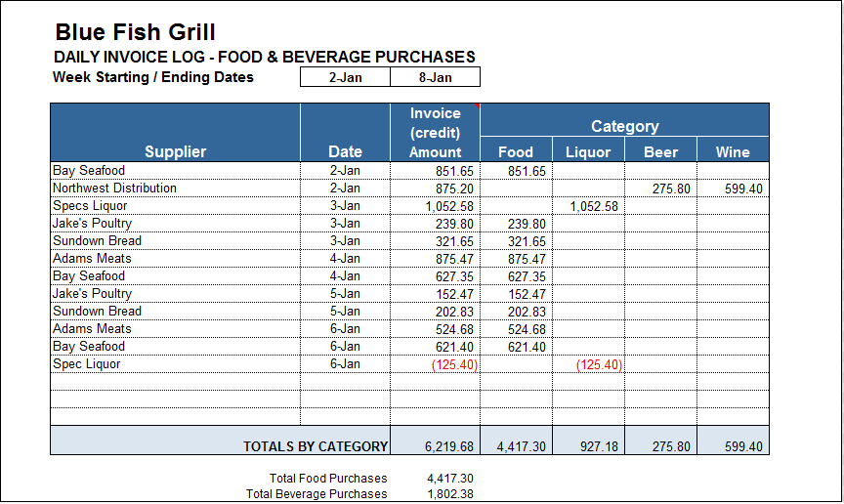Select the "Beer" category column header
Image resolution: width=844 pixels, height=504 pixels.
(660, 151)
